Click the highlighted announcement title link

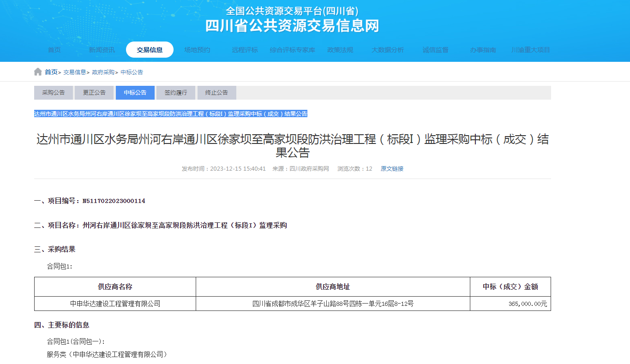[171, 114]
